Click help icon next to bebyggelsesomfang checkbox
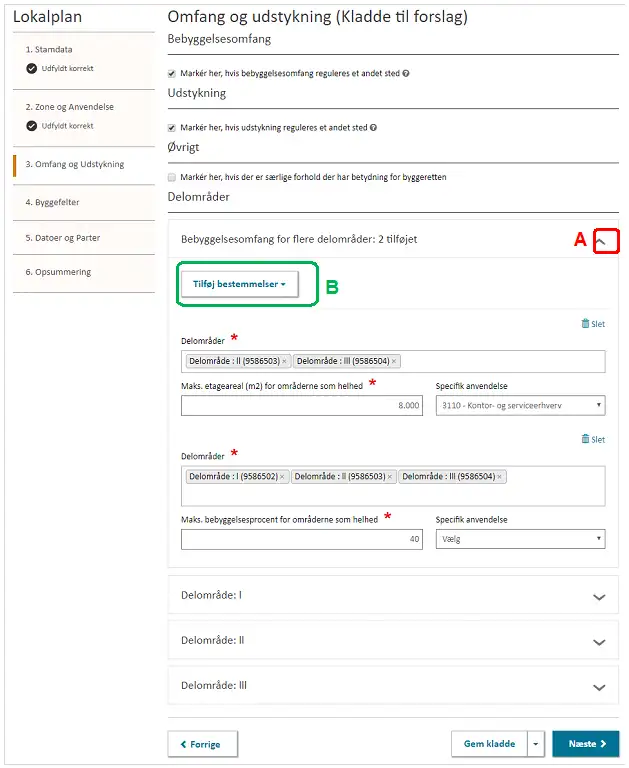 click(406, 73)
